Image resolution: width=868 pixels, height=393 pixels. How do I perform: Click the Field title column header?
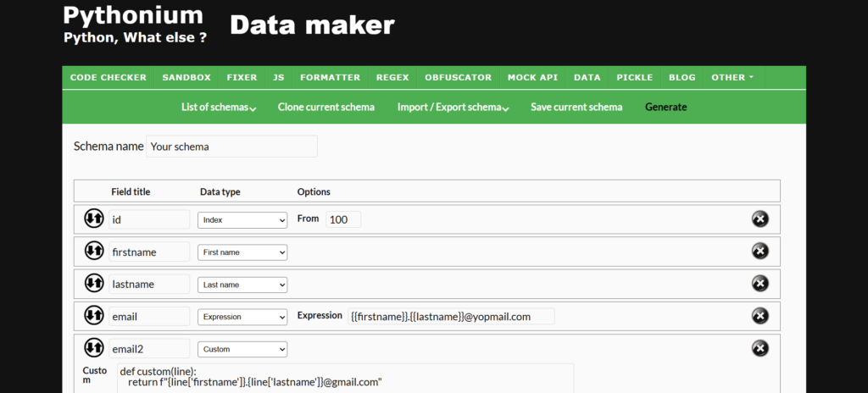pyautogui.click(x=131, y=192)
